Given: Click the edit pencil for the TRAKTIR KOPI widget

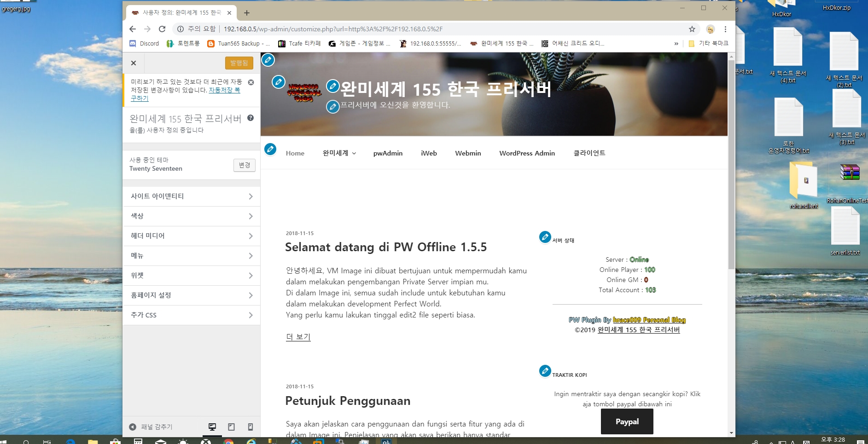Looking at the screenshot, I should 545,370.
